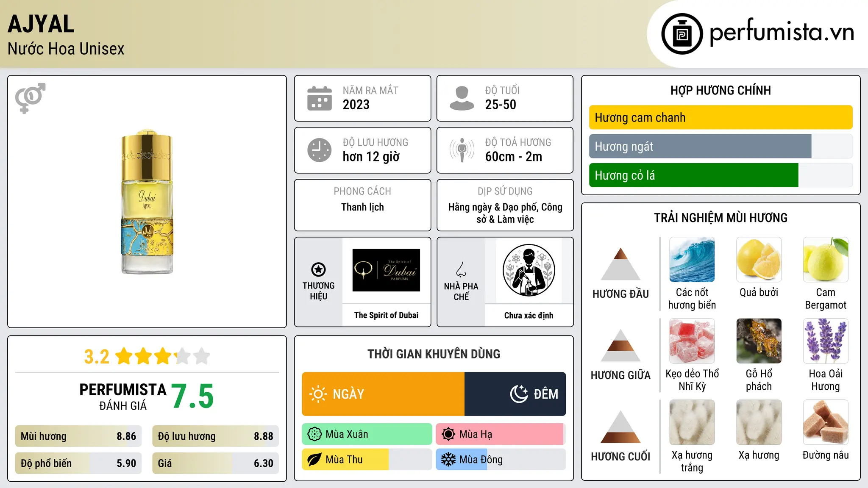Viewport: 868px width, 488px height.
Task: Click the five-star rating icons
Action: point(163,356)
